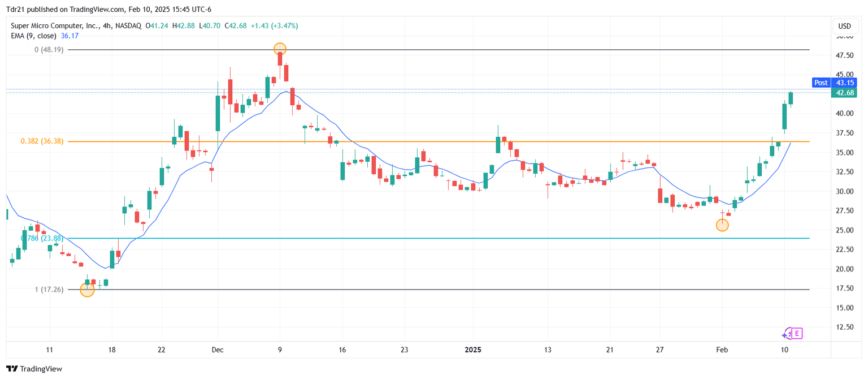This screenshot has width=868, height=379.
Task: Click the 17.50 price axis label
Action: [845, 288]
